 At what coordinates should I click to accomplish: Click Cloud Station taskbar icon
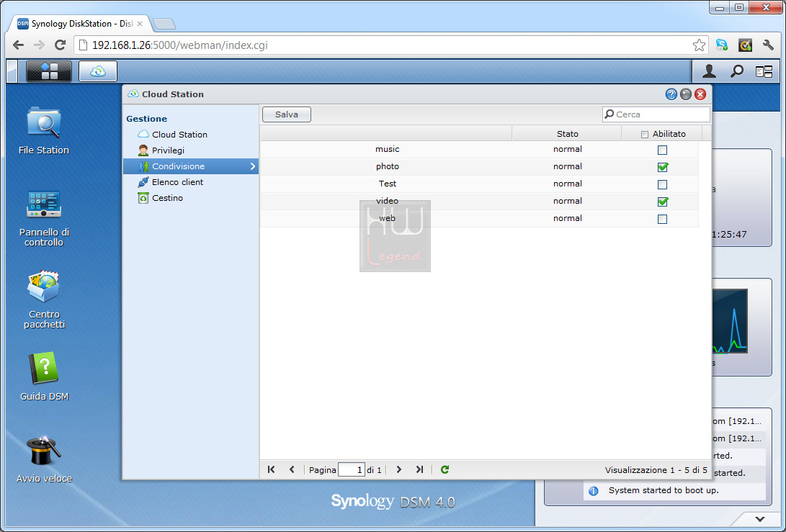(x=98, y=71)
